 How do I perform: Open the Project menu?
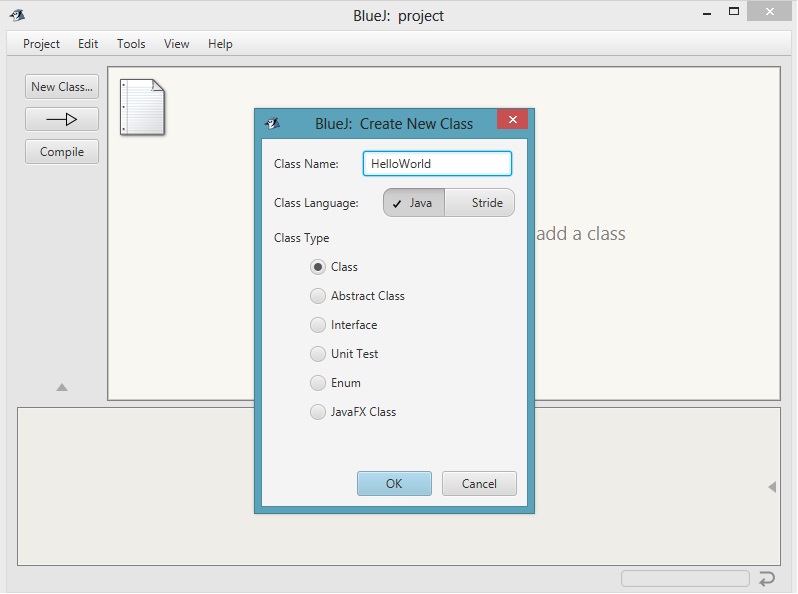pyautogui.click(x=41, y=44)
